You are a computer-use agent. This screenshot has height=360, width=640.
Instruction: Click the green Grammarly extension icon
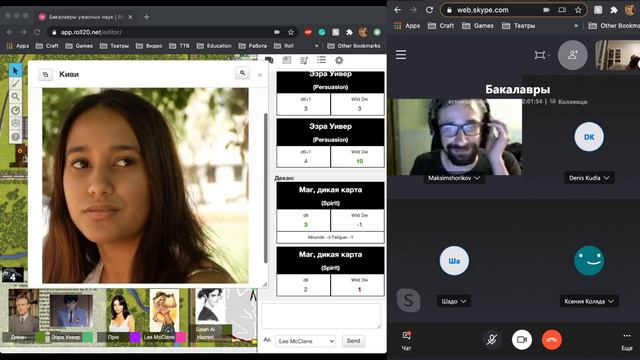click(322, 32)
